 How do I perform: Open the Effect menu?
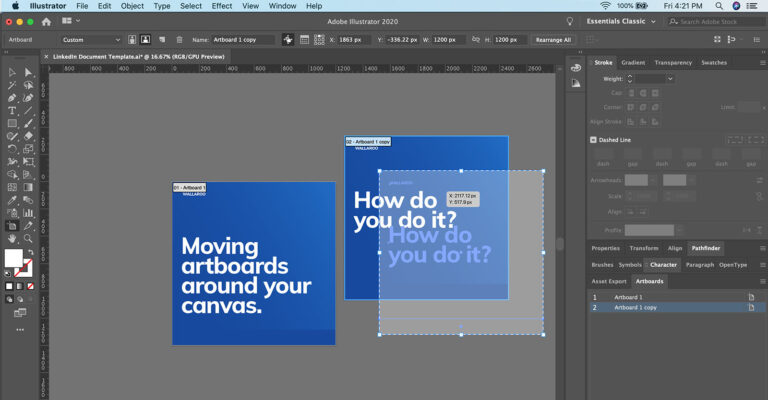coord(222,6)
